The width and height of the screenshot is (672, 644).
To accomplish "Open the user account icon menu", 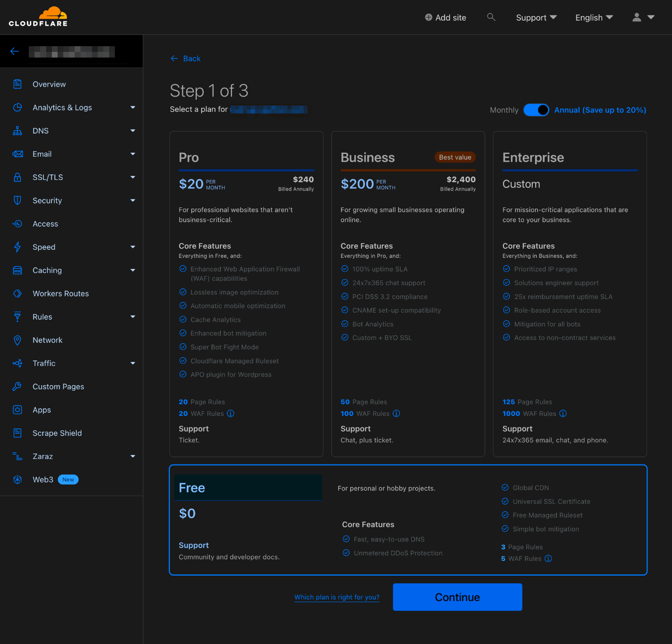I will pyautogui.click(x=643, y=17).
